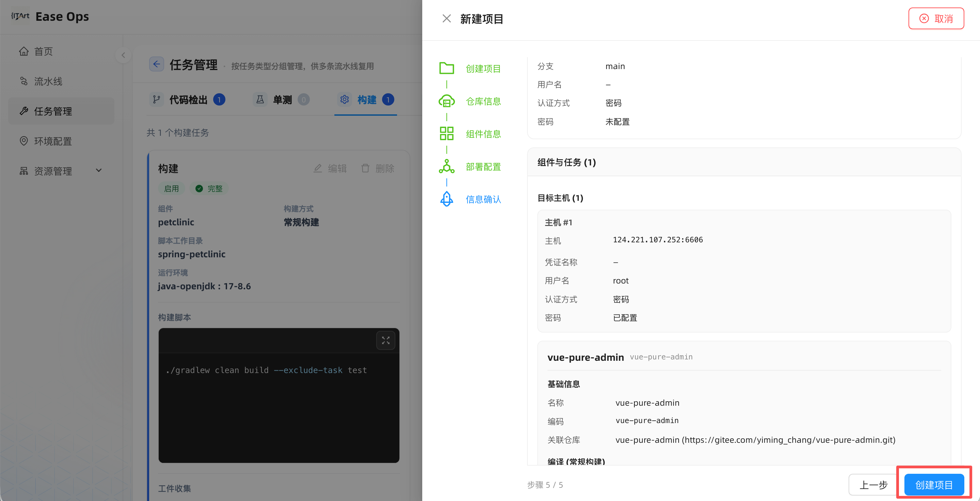Cancel via the red 取消 button
This screenshot has height=501, width=980.
point(936,19)
